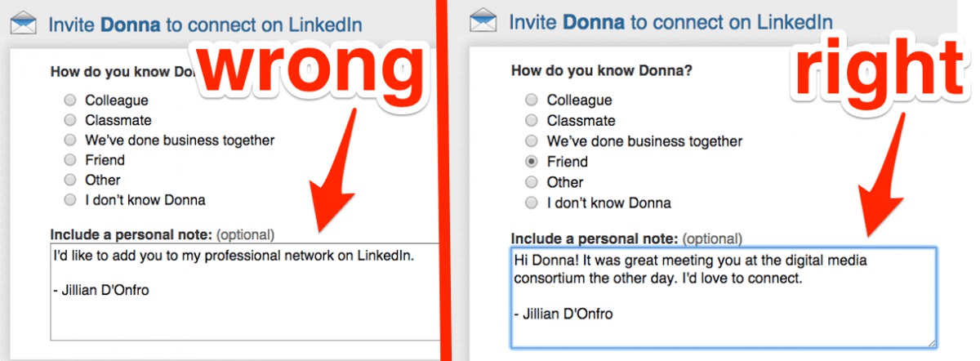Click the resize handle of the focused note box
This screenshot has height=361, width=980.
[931, 343]
